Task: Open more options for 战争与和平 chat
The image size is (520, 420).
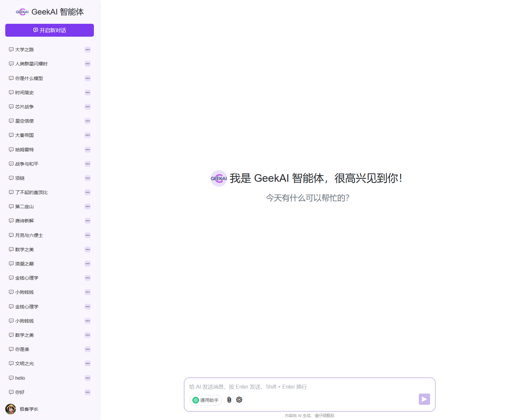Action: tap(88, 164)
